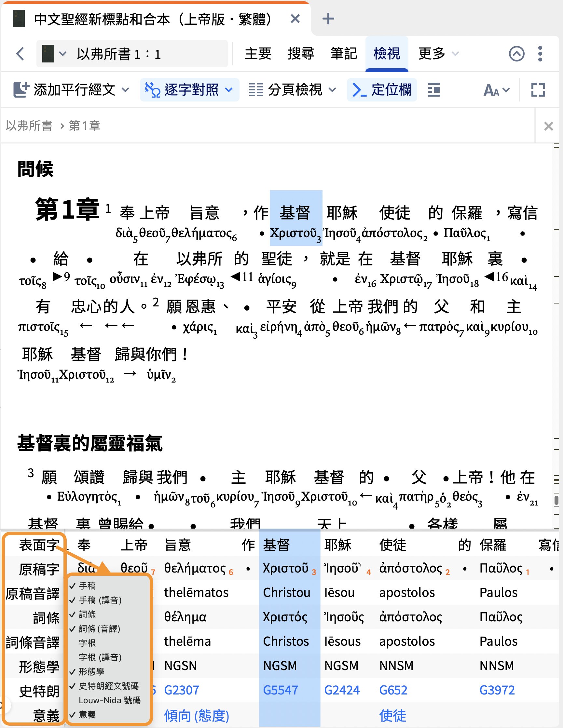Screen dimensions: 563x728
Task: Switch to the 搜尋 tab
Action: 301,53
